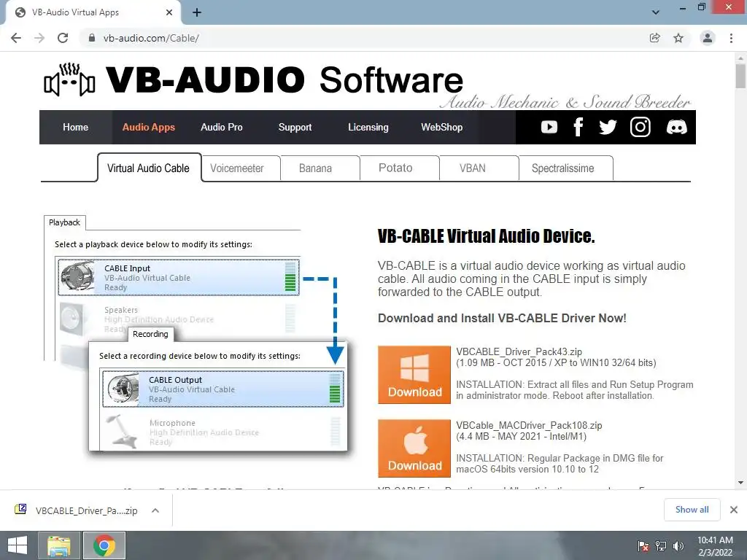Go back to the previous page

click(x=16, y=38)
